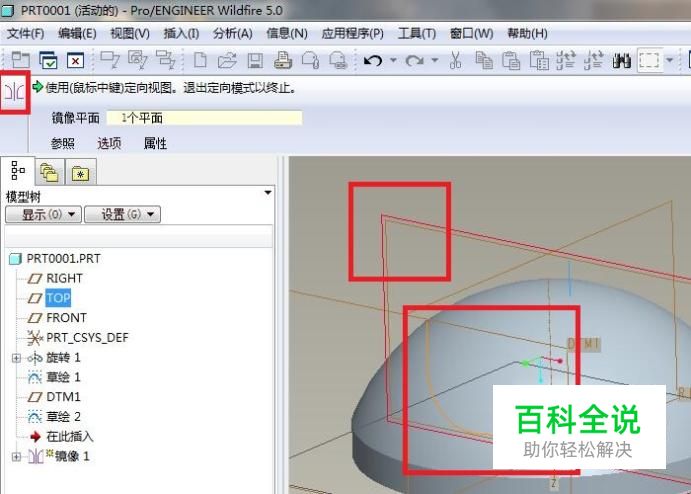The image size is (691, 494).
Task: Open the 视图(V) menu
Action: click(130, 33)
